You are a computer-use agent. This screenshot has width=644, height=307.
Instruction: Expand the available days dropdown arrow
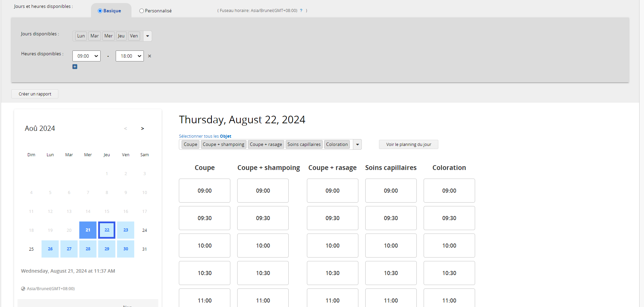tap(148, 36)
